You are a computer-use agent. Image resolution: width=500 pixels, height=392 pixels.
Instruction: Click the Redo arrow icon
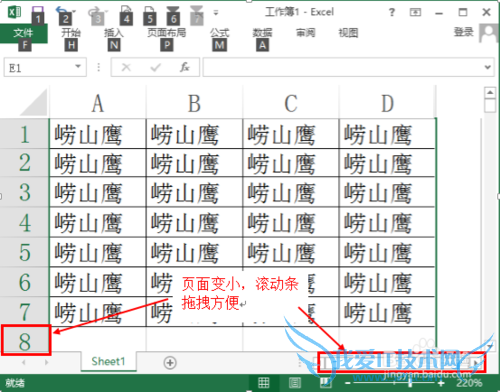point(94,11)
